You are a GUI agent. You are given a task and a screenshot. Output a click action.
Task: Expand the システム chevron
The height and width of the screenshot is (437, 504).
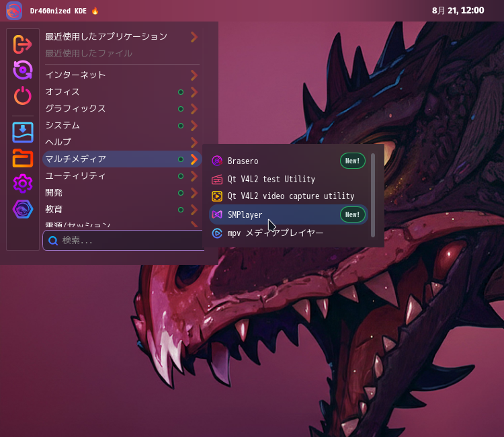point(194,126)
